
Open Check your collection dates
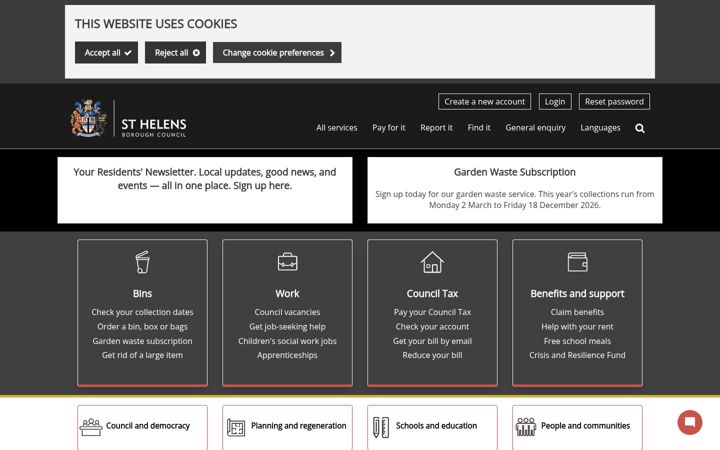click(x=142, y=312)
